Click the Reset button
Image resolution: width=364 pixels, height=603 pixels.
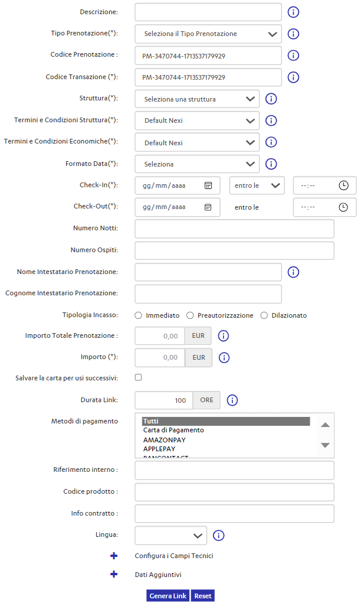[203, 596]
